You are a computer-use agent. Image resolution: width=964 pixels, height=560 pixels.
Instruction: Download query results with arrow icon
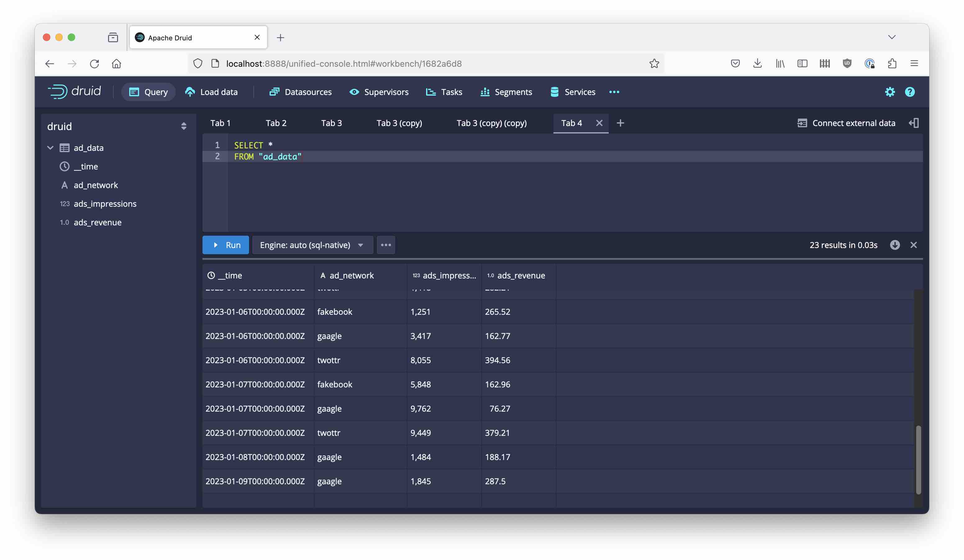(894, 245)
